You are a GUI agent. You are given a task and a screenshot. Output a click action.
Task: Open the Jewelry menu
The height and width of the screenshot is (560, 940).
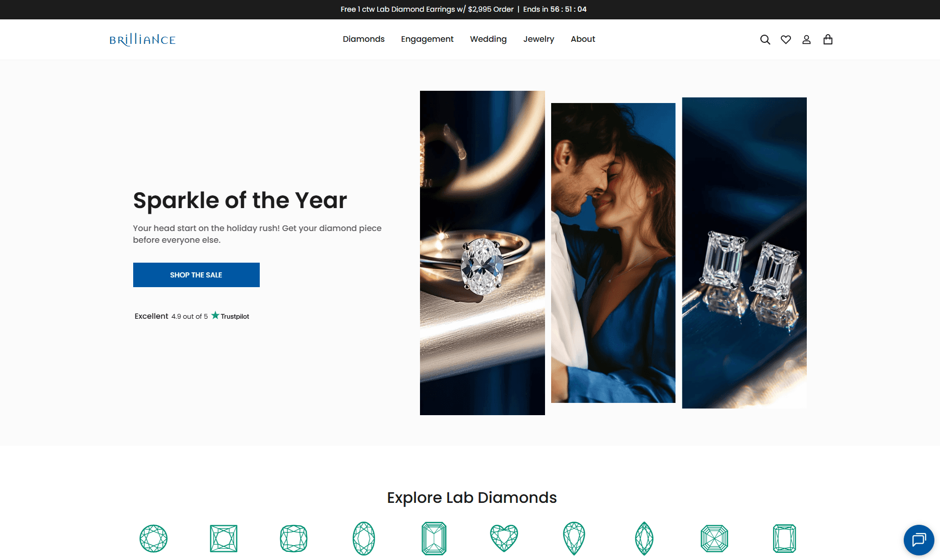[x=538, y=39]
